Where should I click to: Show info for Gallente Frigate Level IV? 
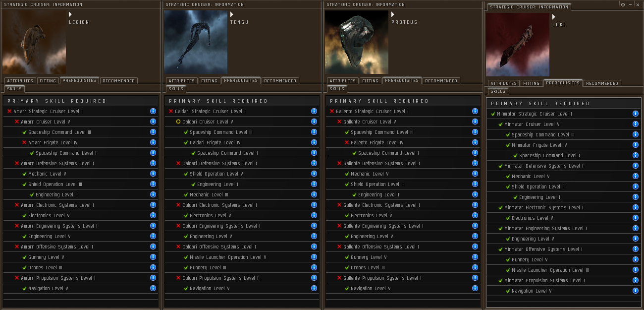coord(475,142)
